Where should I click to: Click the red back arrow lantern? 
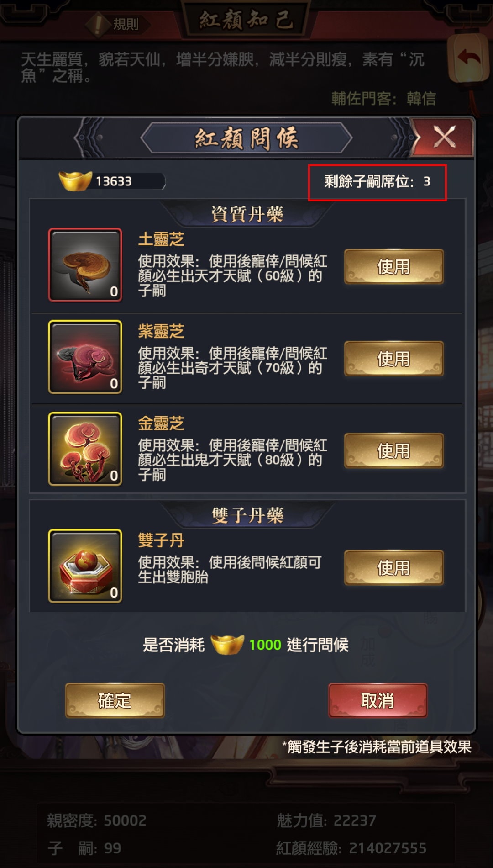click(469, 58)
